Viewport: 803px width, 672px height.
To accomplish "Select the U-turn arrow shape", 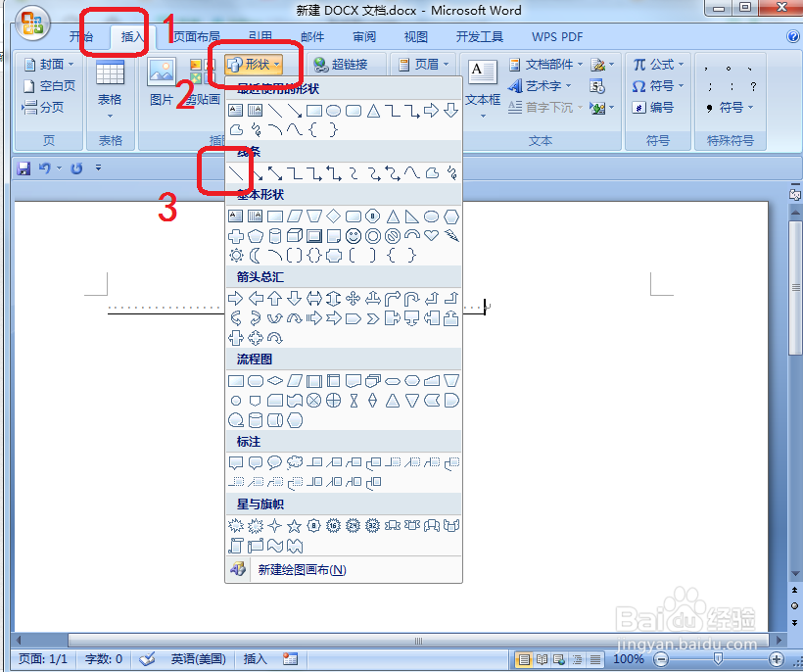I will 411,298.
